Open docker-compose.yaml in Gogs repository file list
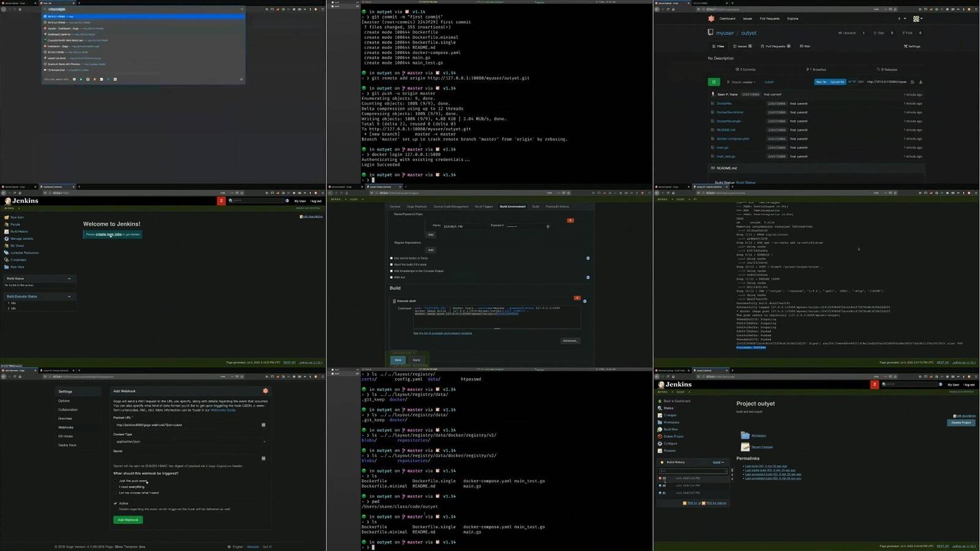This screenshot has height=551, width=980. point(733,139)
